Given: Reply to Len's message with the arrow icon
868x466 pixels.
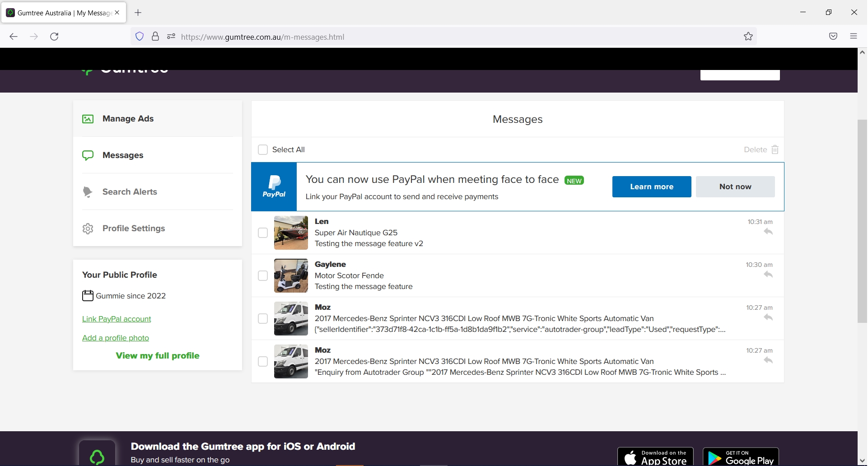Looking at the screenshot, I should [x=768, y=231].
